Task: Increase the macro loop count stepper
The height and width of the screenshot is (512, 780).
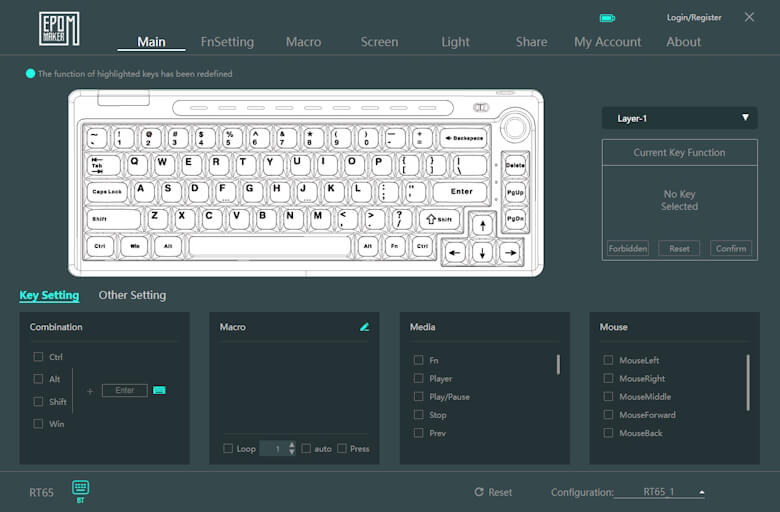Action: [x=292, y=445]
